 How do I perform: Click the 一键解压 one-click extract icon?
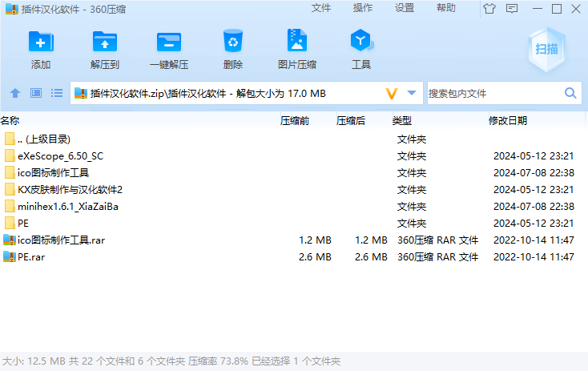[x=169, y=41]
